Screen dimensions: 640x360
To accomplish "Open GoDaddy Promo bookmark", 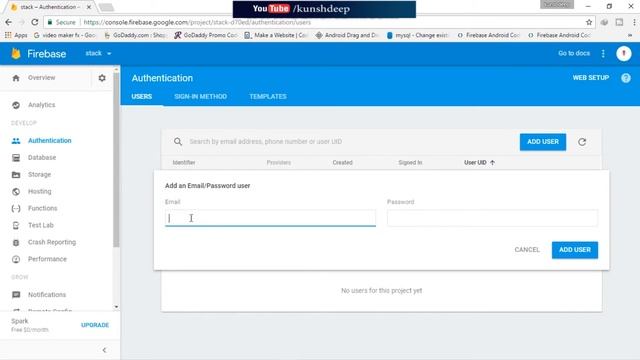I will point(206,35).
